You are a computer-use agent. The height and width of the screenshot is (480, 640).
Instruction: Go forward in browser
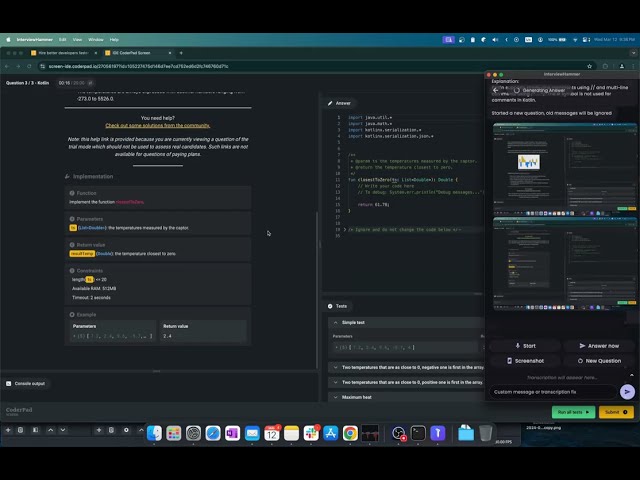(x=18, y=66)
